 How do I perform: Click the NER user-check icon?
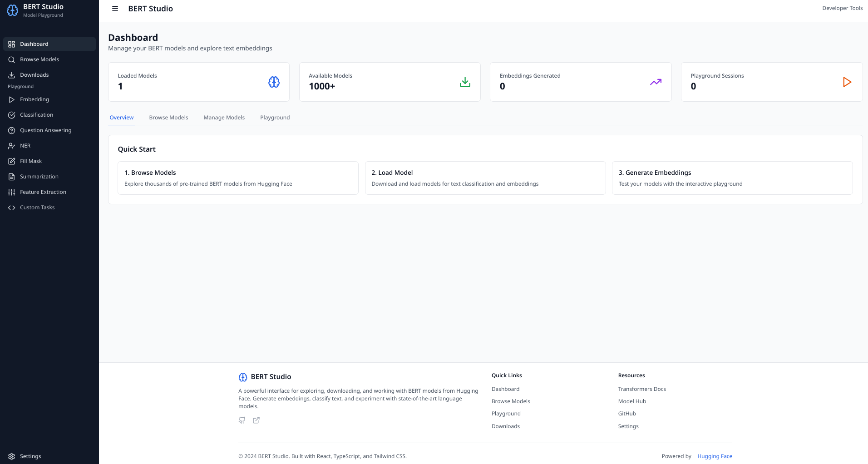(x=12, y=146)
